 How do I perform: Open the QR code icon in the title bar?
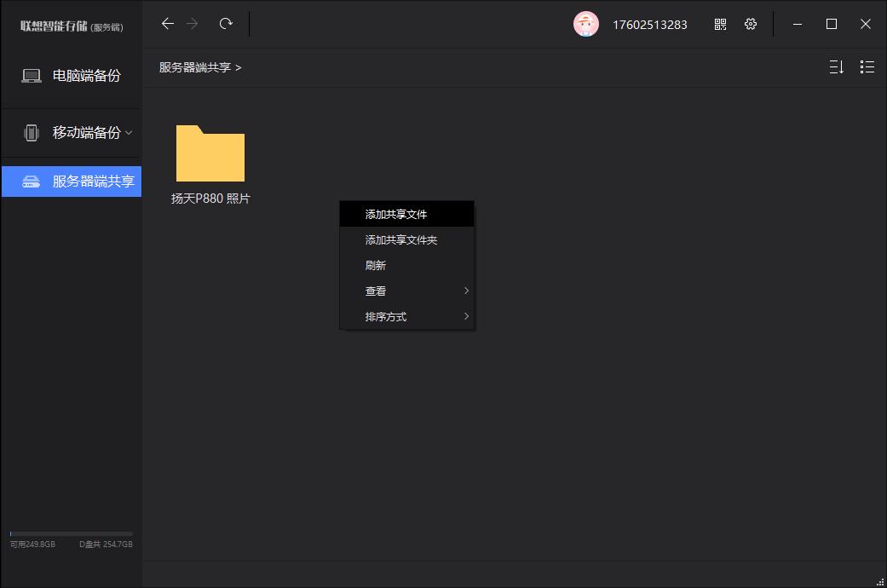click(x=719, y=24)
